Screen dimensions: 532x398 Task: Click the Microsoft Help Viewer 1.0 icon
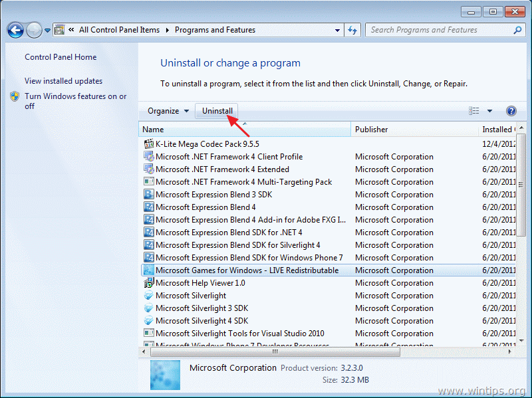click(148, 283)
